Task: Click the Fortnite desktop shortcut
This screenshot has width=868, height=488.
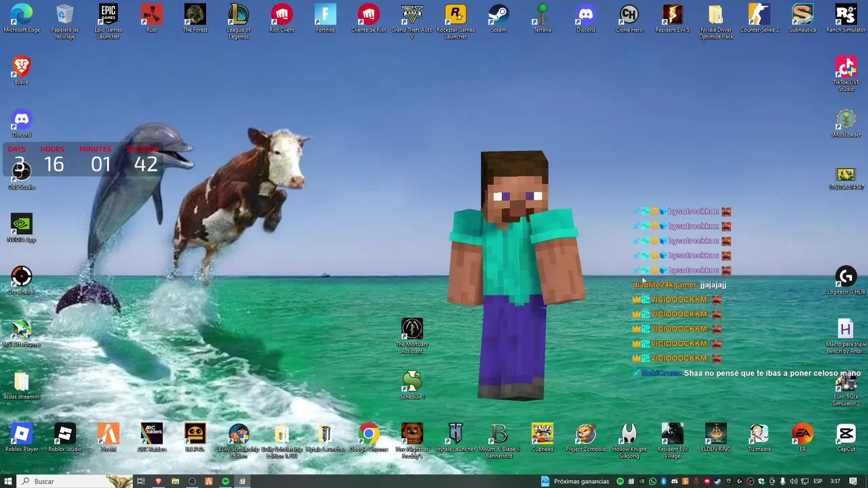Action: point(325,19)
